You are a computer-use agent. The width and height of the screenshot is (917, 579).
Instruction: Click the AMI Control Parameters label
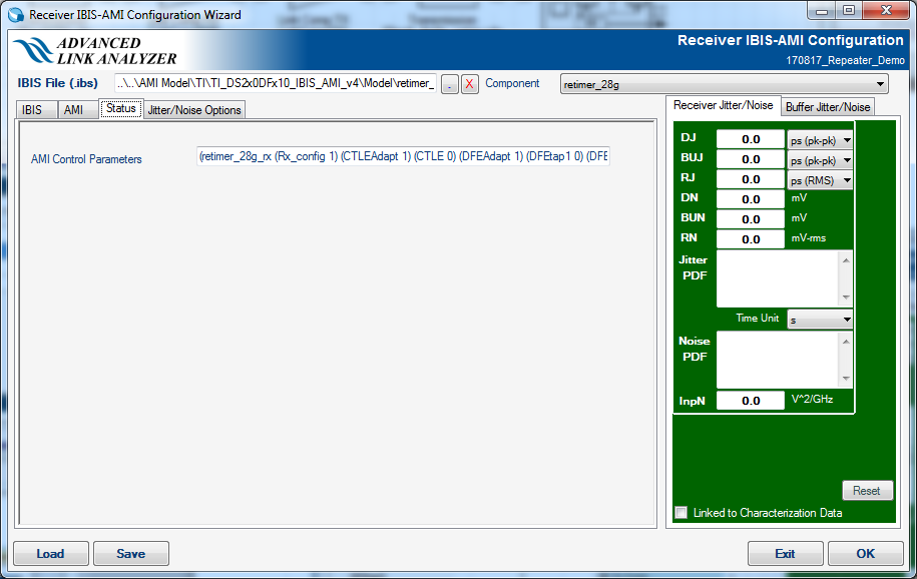click(87, 159)
